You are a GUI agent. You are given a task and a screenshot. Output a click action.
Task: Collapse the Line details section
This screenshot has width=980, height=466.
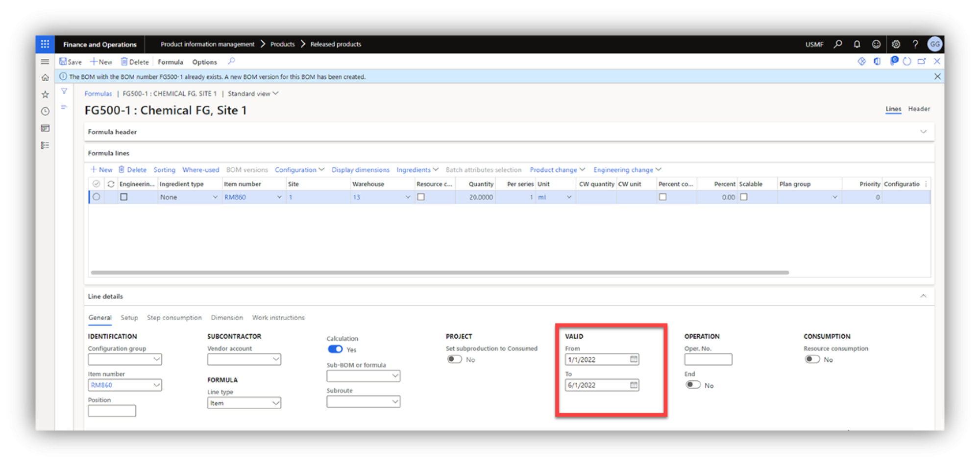pyautogui.click(x=923, y=296)
